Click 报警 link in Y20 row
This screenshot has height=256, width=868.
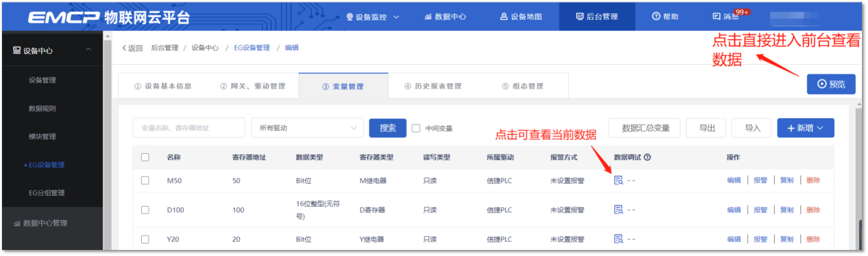click(760, 239)
